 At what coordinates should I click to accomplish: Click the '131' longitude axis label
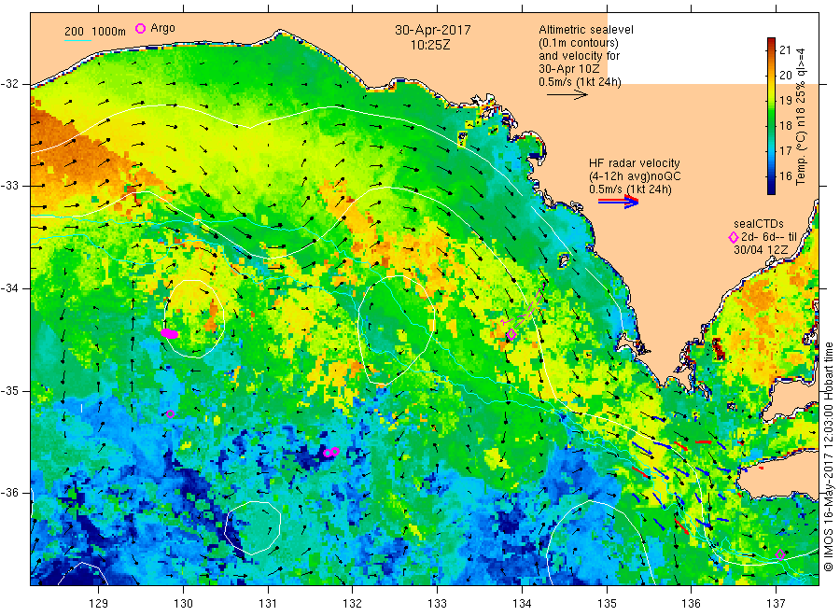(x=268, y=604)
